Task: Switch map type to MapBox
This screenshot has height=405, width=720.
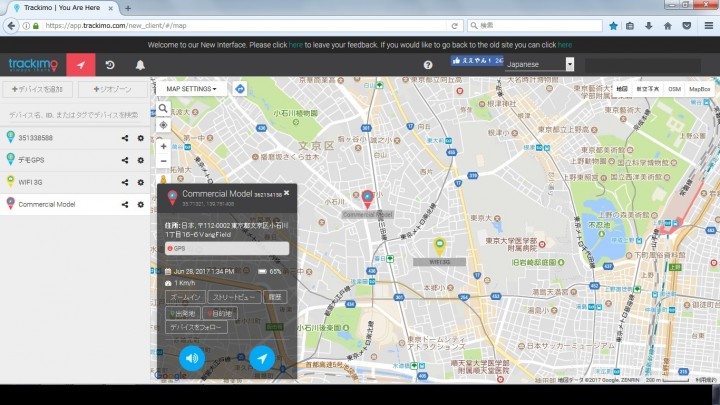Action: point(700,89)
